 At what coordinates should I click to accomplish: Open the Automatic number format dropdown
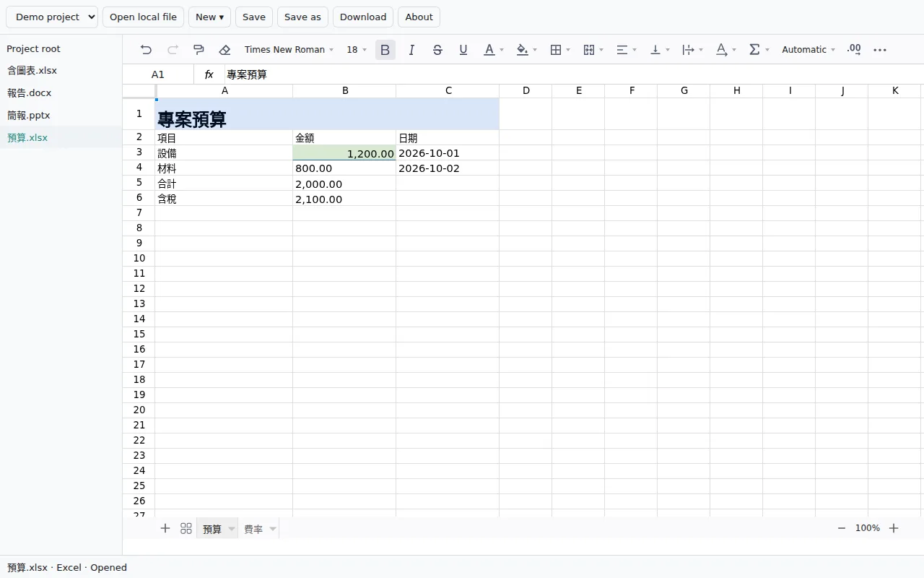808,50
